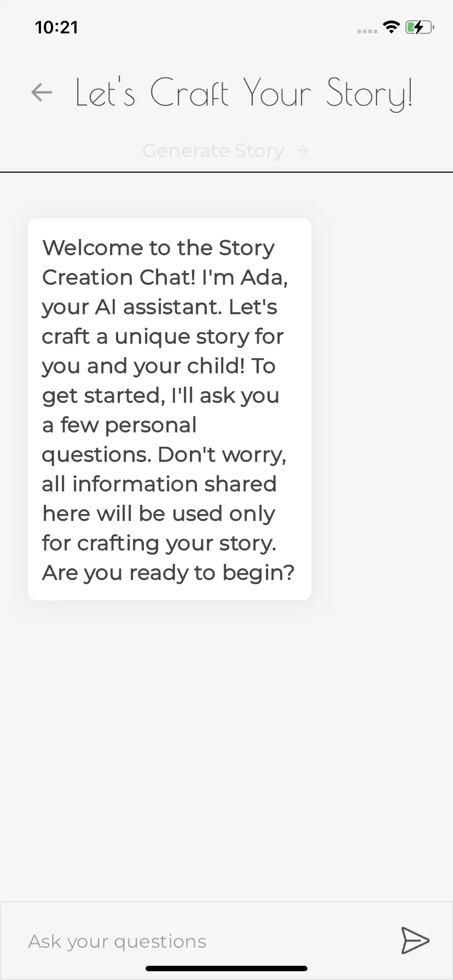This screenshot has height=980, width=453.
Task: Tap the Let's Craft Your Story! heading
Action: 243,93
